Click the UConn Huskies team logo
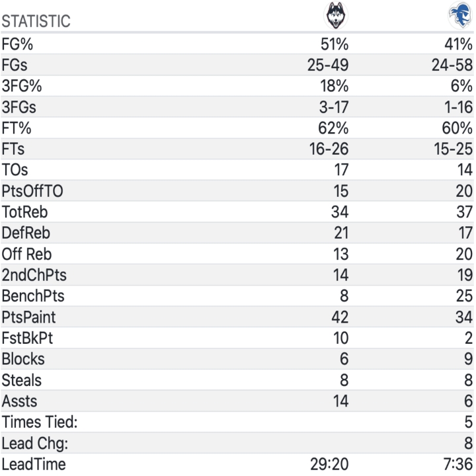Screen dimensions: 476x476 tap(336, 15)
